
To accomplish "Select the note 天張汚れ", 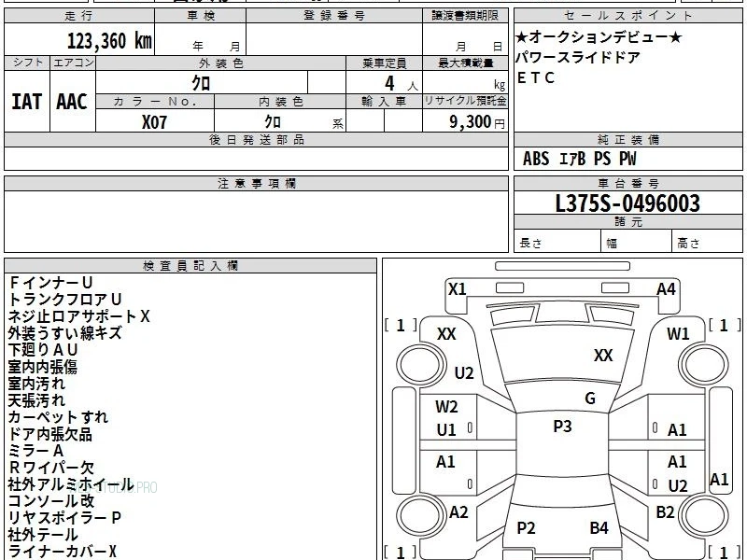I will point(36,400).
